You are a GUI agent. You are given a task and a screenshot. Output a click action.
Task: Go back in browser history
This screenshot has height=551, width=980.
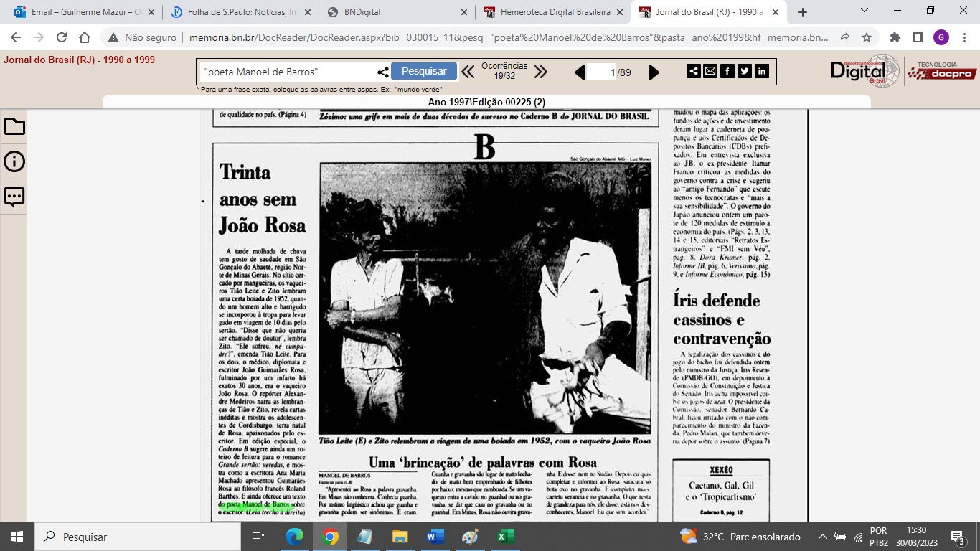point(16,37)
